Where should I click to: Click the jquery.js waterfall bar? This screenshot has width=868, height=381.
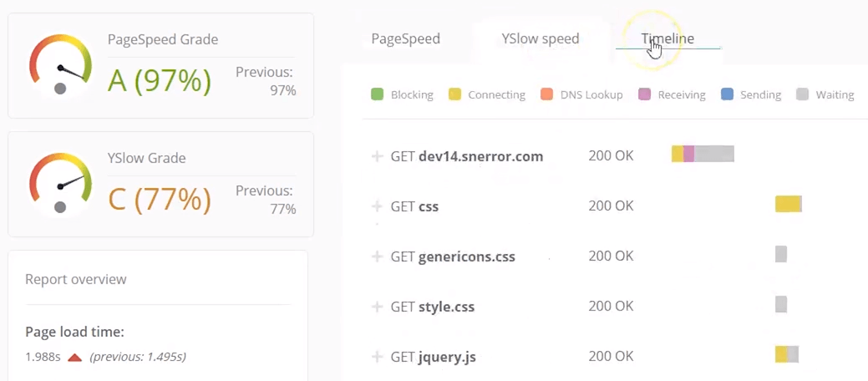[x=787, y=354]
